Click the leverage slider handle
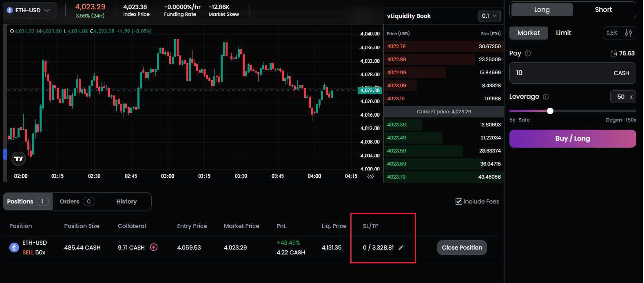 tap(550, 111)
